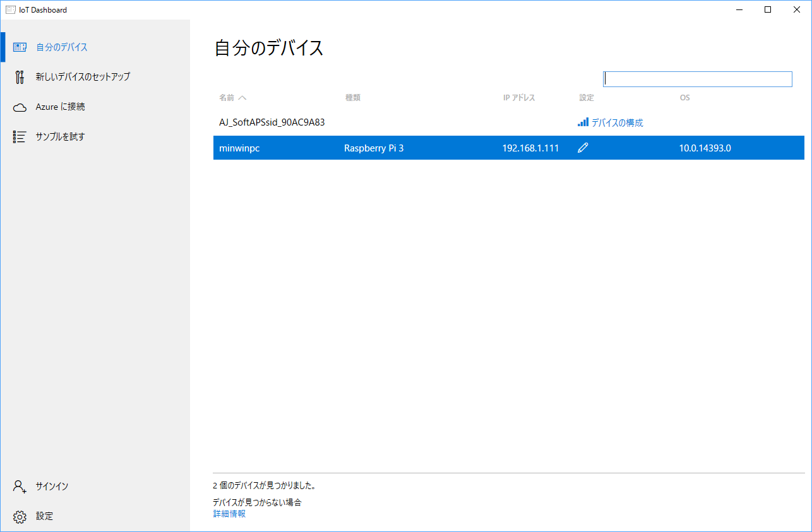The image size is (812, 532).
Task: Click the My Devices board icon in sidebar
Action: 20,47
